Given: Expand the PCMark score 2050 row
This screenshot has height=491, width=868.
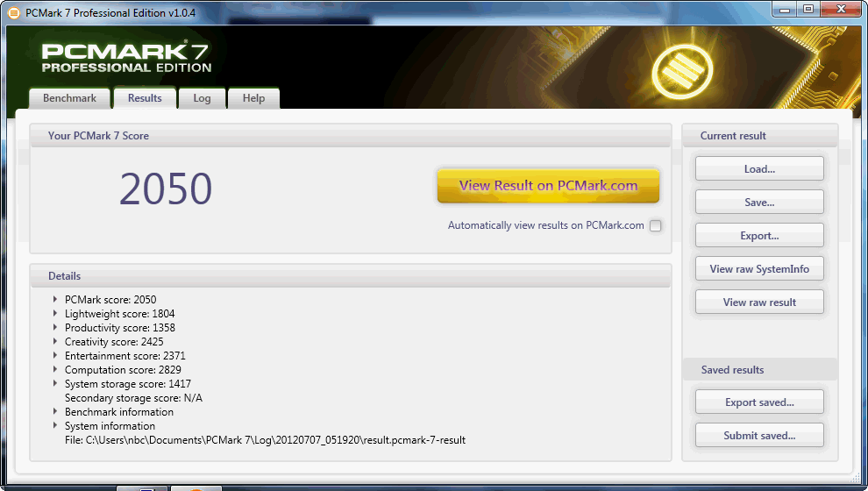Looking at the screenshot, I should point(55,299).
